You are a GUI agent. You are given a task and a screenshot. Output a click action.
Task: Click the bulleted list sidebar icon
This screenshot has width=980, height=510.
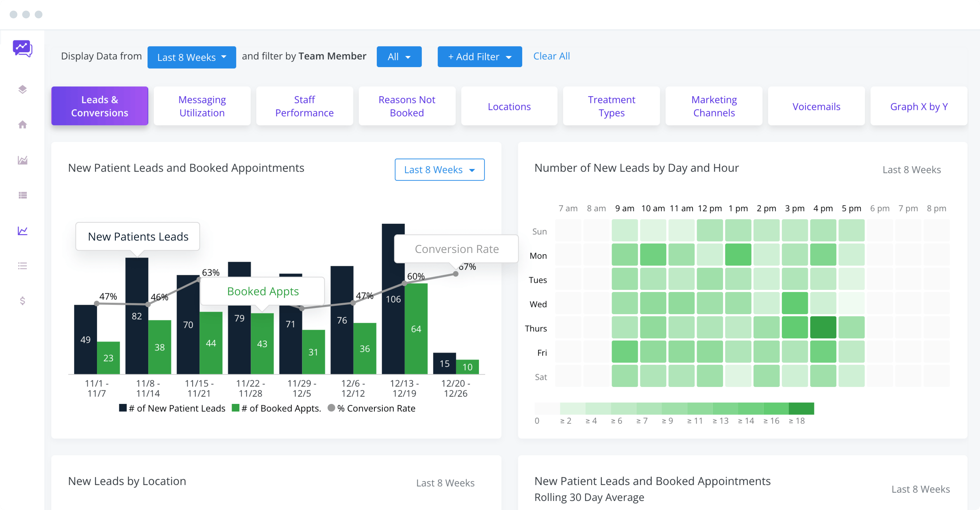[x=22, y=266]
